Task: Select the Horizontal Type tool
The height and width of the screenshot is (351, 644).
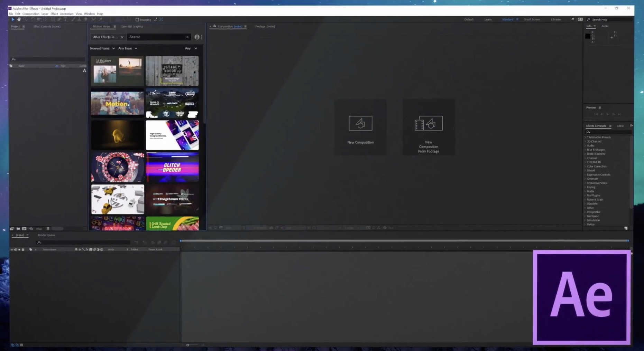Action: pos(65,19)
